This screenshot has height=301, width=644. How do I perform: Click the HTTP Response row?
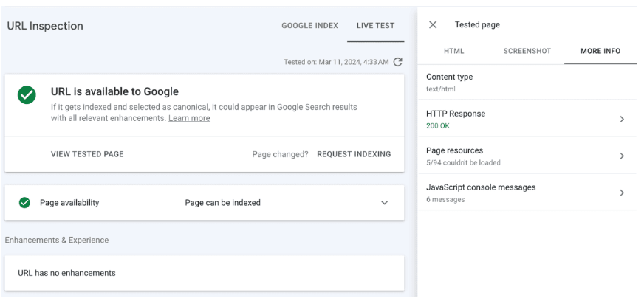coord(527,120)
